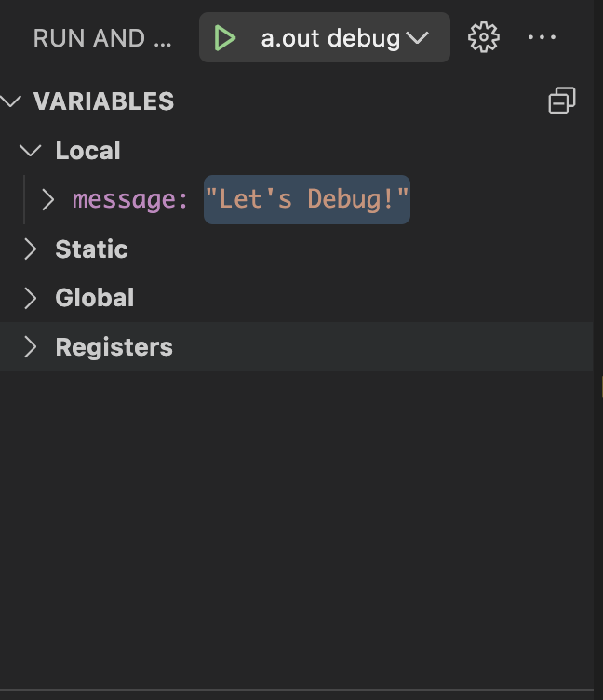
Task: Expand the message variable's child entries
Action: (47, 199)
